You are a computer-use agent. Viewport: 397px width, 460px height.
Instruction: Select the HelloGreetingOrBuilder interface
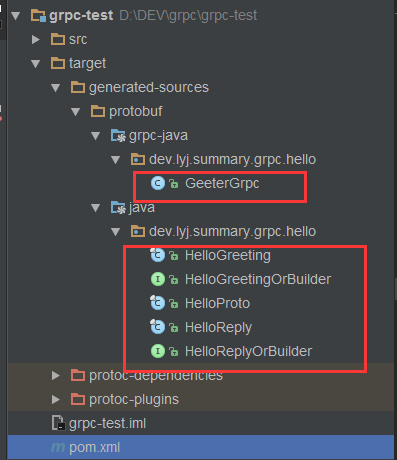coord(258,280)
